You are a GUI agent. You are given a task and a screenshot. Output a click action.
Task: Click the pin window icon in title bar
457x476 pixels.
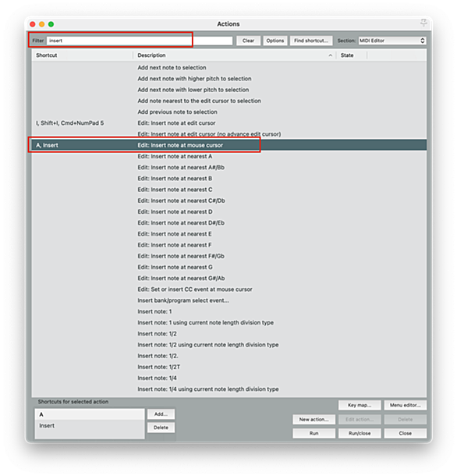[423, 23]
